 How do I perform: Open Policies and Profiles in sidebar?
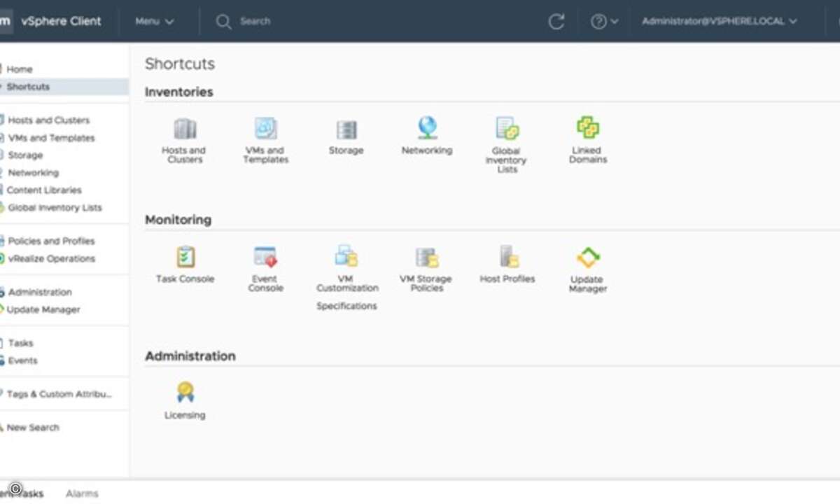pyautogui.click(x=52, y=241)
